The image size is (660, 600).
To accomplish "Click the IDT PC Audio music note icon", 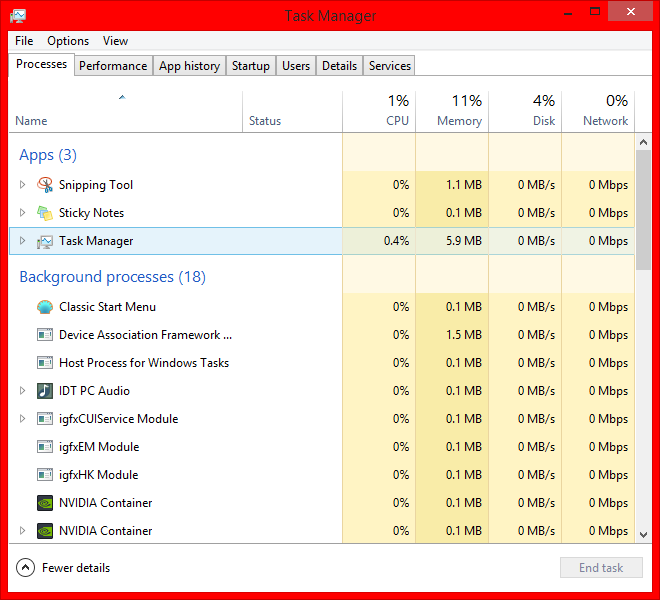I will (x=45, y=391).
